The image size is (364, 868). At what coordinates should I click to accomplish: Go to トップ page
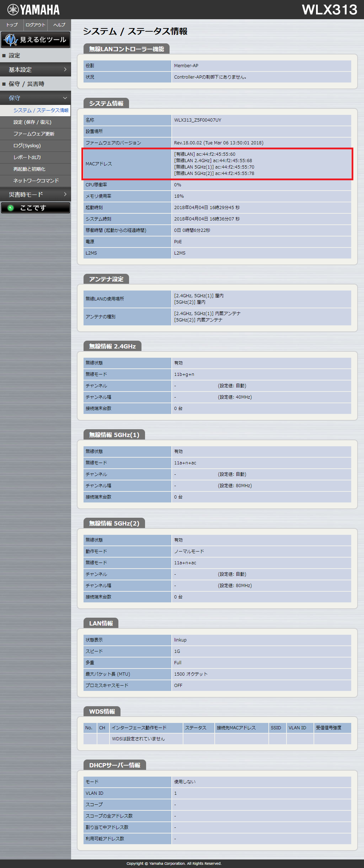pos(12,25)
